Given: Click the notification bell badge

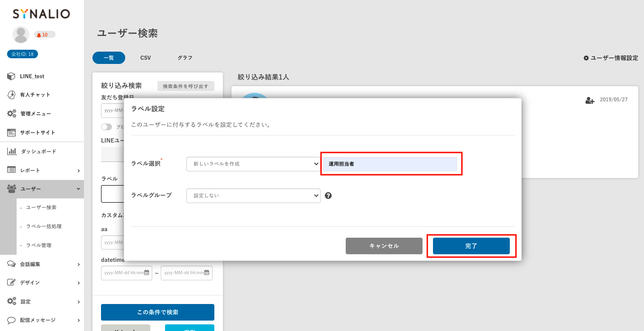Looking at the screenshot, I should coord(45,35).
